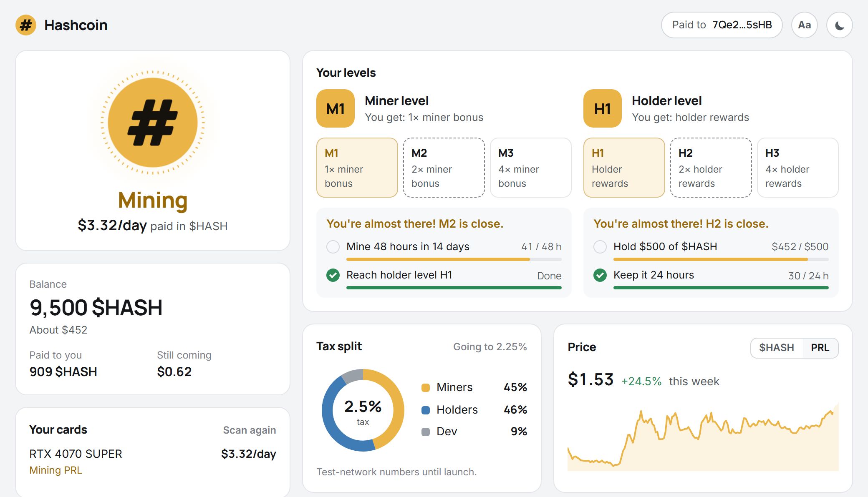Viewport: 868px width, 497px height.
Task: Switch price chart to $HASH tab
Action: [777, 348]
